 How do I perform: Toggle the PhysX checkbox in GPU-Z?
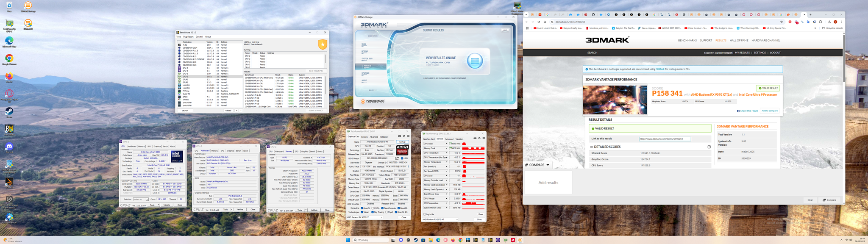387,212
